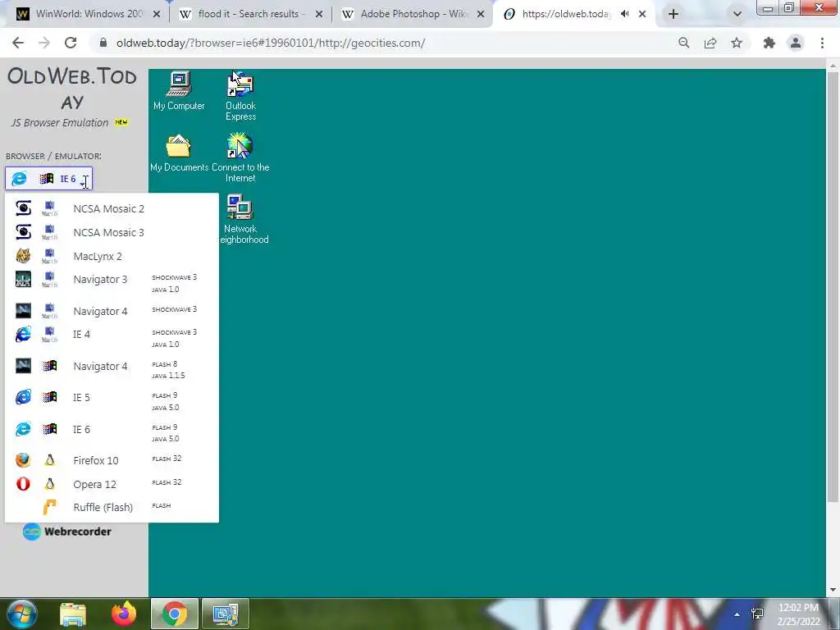Launch the Connect to the Internet icon
This screenshot has height=630, width=840.
click(x=240, y=158)
